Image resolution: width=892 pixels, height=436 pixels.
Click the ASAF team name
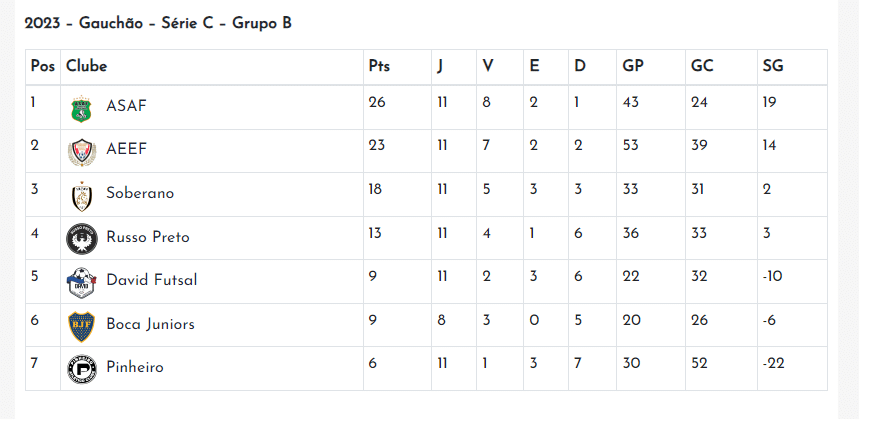[126, 106]
